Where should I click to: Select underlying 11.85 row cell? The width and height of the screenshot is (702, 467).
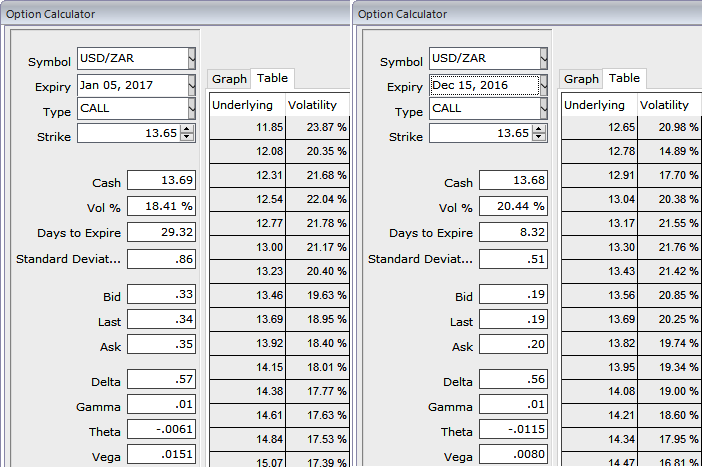(x=247, y=128)
